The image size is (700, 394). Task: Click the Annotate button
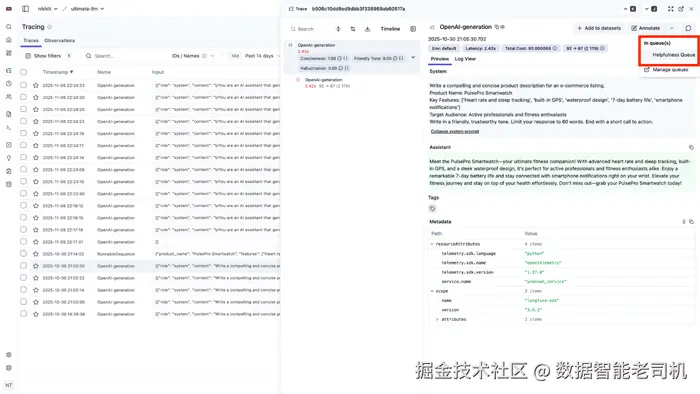click(646, 28)
